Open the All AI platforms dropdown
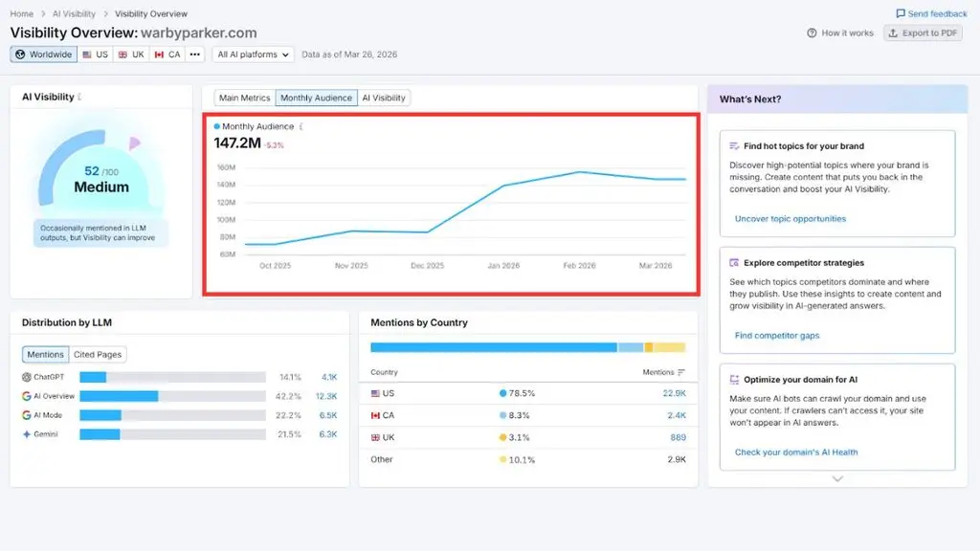 253,55
